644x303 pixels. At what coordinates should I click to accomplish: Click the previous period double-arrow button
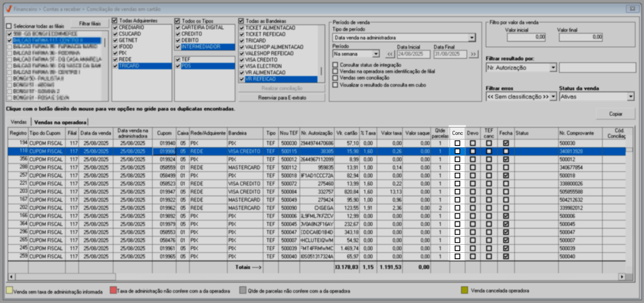point(390,54)
